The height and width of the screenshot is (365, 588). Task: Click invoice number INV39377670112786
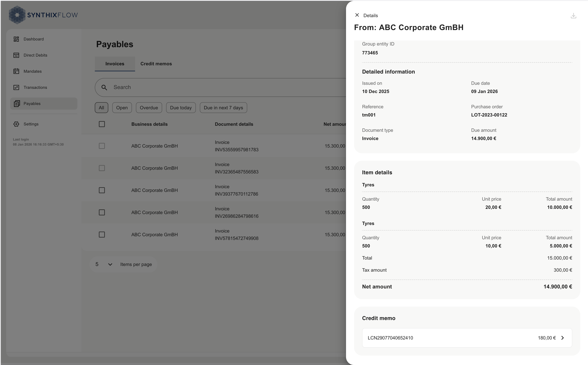point(236,194)
